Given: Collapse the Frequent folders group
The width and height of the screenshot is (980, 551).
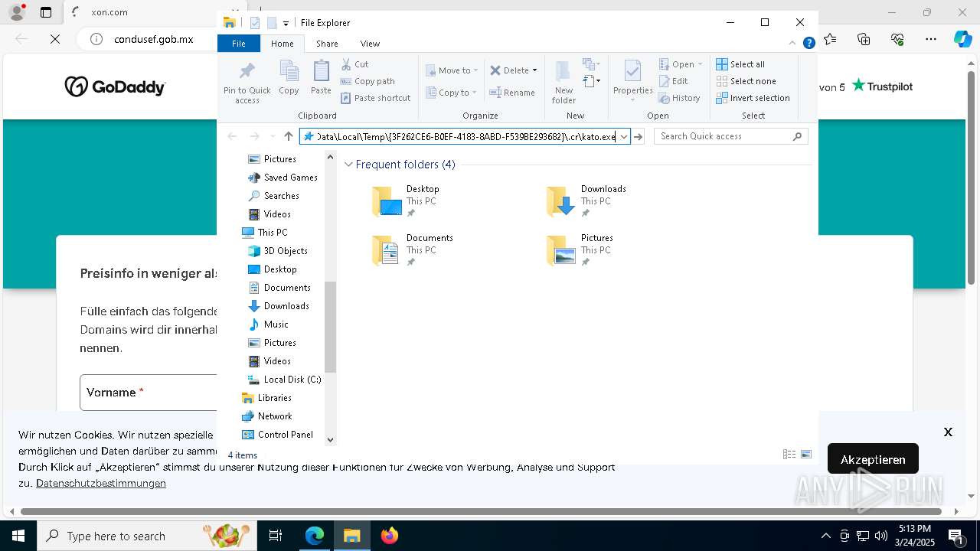Looking at the screenshot, I should (349, 165).
